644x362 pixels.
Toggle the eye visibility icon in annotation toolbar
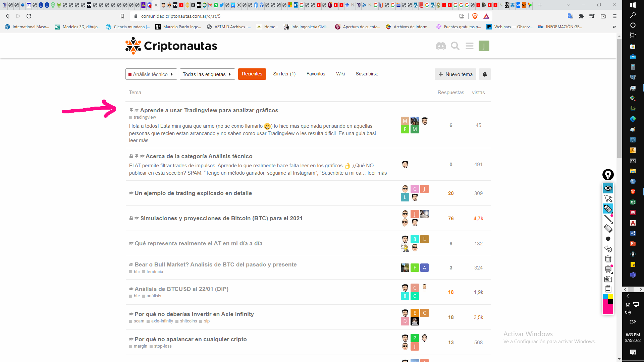[608, 188]
